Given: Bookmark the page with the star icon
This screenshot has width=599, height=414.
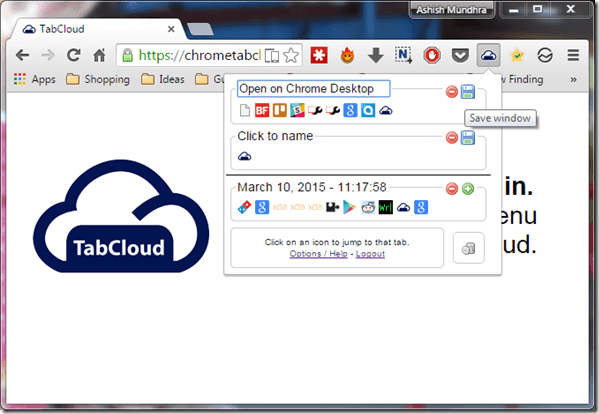Looking at the screenshot, I should (291, 56).
